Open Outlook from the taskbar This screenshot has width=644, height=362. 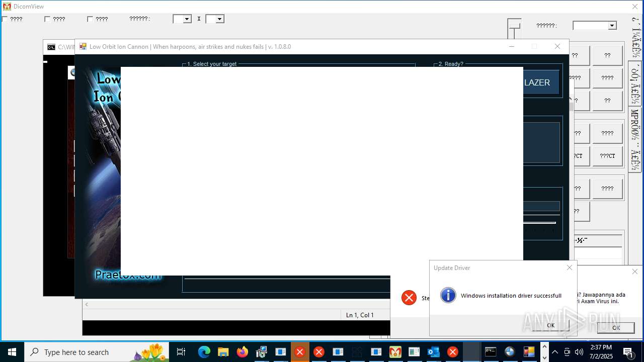pos(433,352)
